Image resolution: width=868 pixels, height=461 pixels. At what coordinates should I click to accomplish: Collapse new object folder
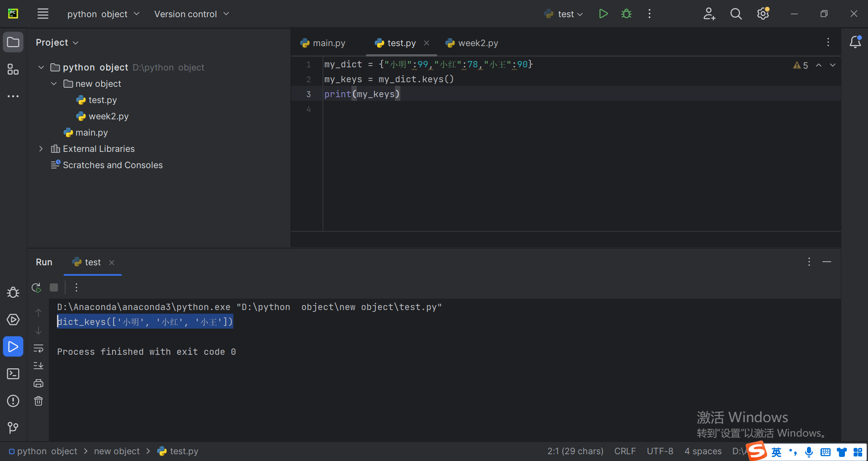point(54,84)
